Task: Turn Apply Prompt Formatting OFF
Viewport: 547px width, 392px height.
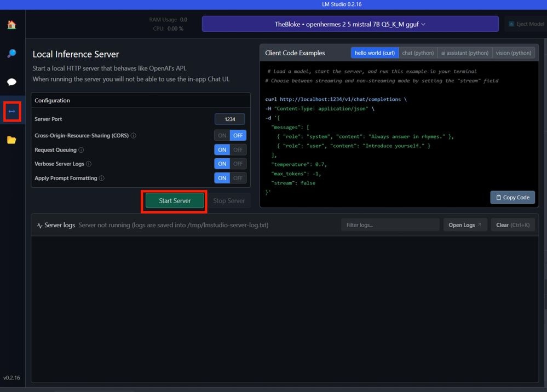Action: pyautogui.click(x=238, y=178)
